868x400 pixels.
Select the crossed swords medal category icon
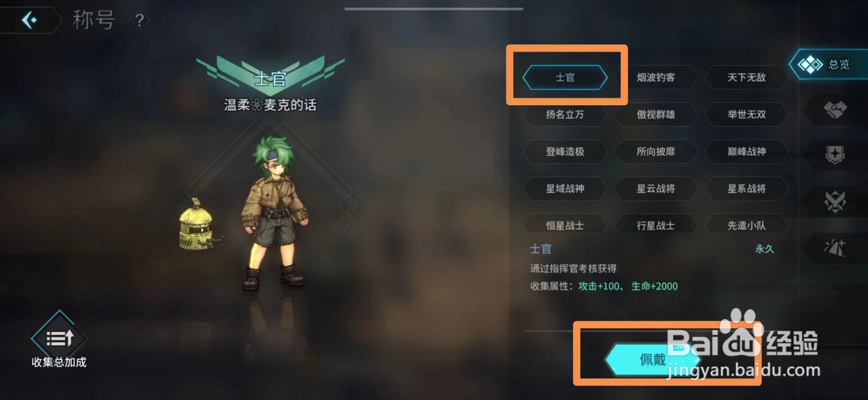click(x=835, y=202)
